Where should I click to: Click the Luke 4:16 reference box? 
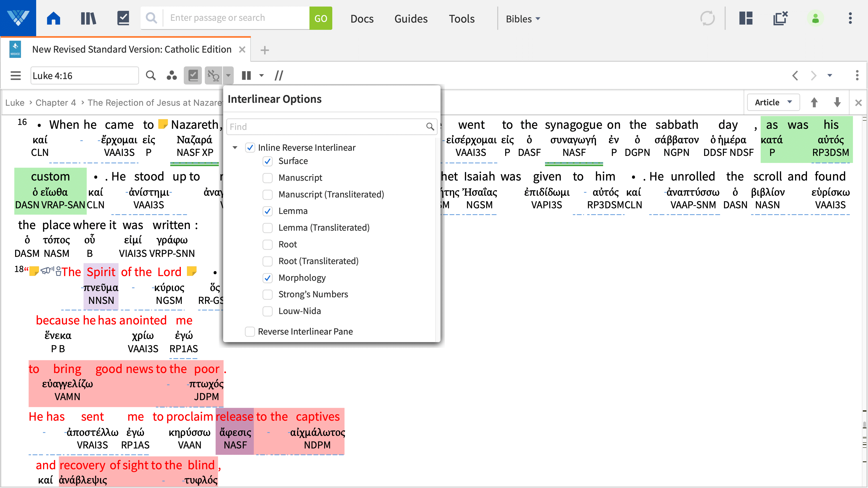pyautogui.click(x=84, y=75)
